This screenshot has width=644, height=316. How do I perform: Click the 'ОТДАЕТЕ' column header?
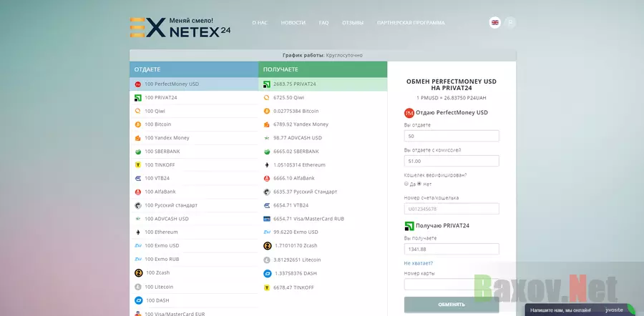194,70
